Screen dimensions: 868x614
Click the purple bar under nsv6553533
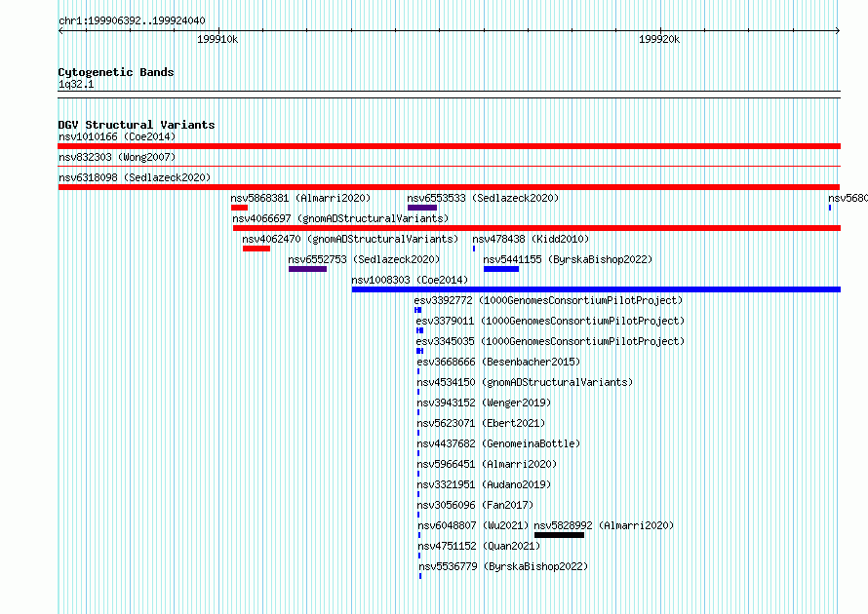tap(422, 208)
